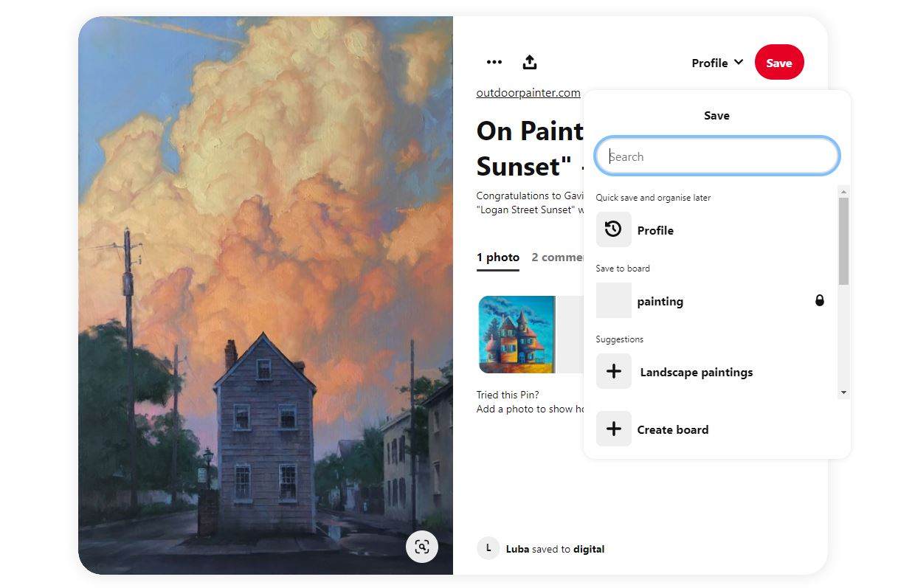Open the digital board link
This screenshot has width=898, height=588.
tap(589, 549)
